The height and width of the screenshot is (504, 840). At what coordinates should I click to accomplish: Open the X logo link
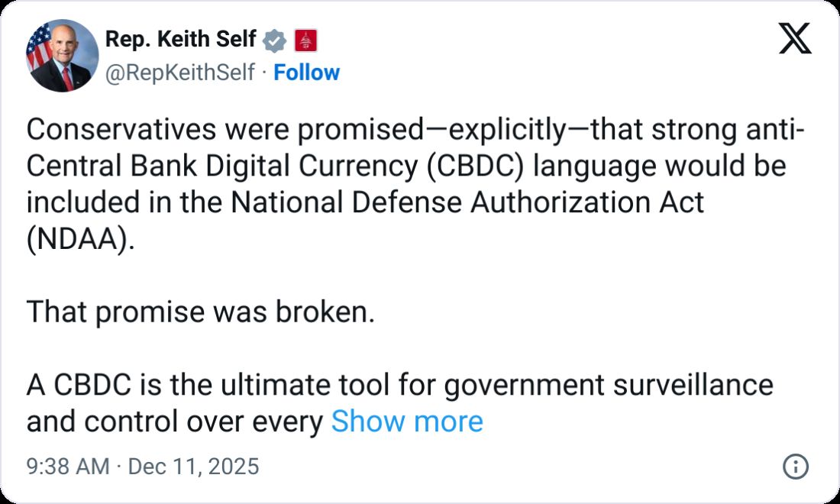(x=795, y=39)
